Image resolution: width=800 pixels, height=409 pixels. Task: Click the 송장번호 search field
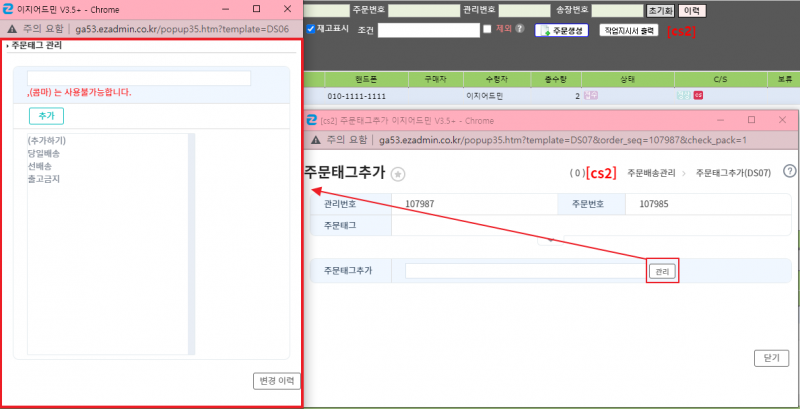tap(617, 10)
